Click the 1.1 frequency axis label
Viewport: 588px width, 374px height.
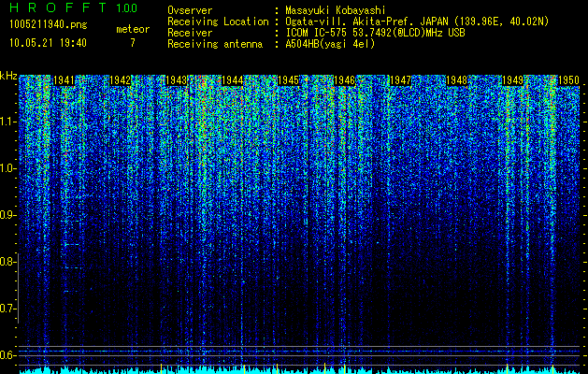coord(7,122)
